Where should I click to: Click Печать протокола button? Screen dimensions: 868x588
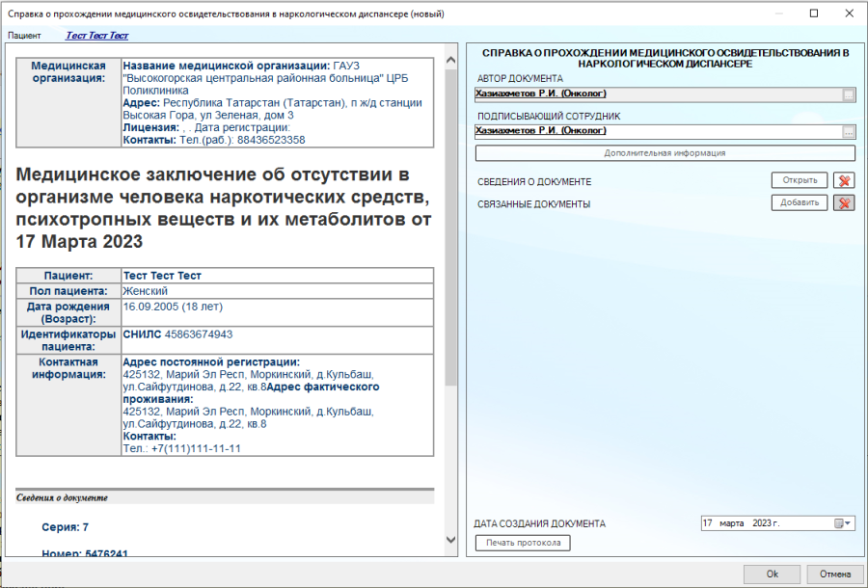[523, 543]
